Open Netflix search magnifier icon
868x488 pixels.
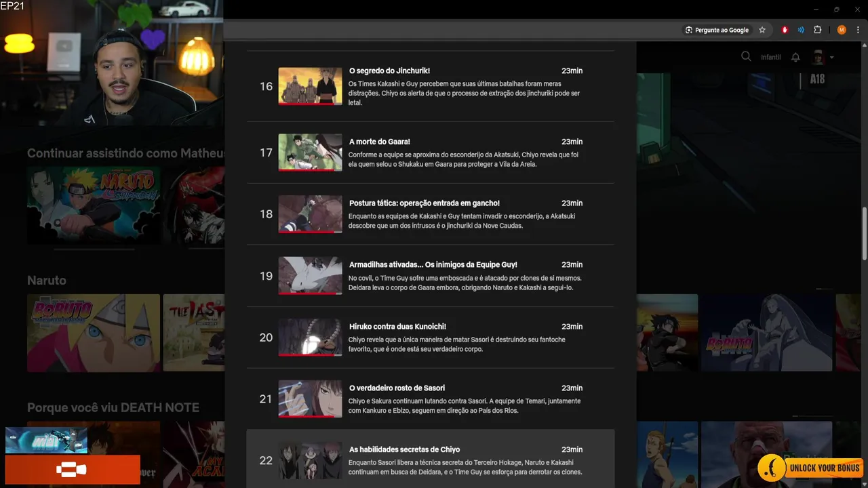(x=746, y=57)
